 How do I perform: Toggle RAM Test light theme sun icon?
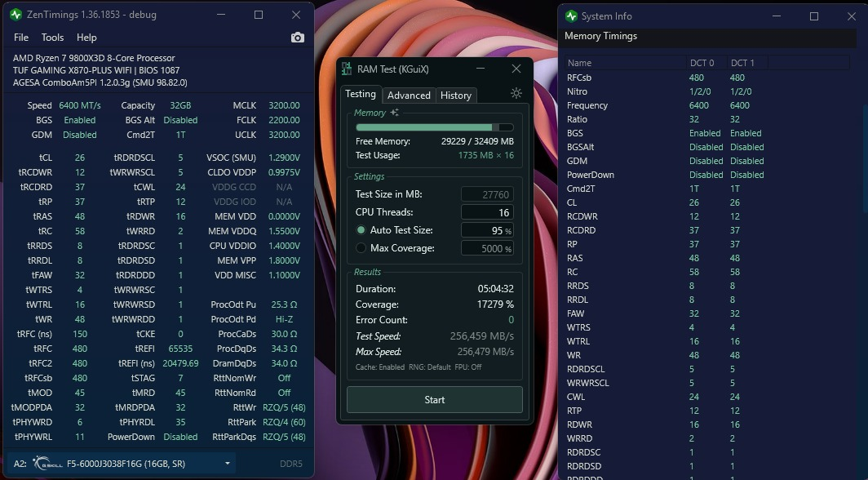point(516,93)
